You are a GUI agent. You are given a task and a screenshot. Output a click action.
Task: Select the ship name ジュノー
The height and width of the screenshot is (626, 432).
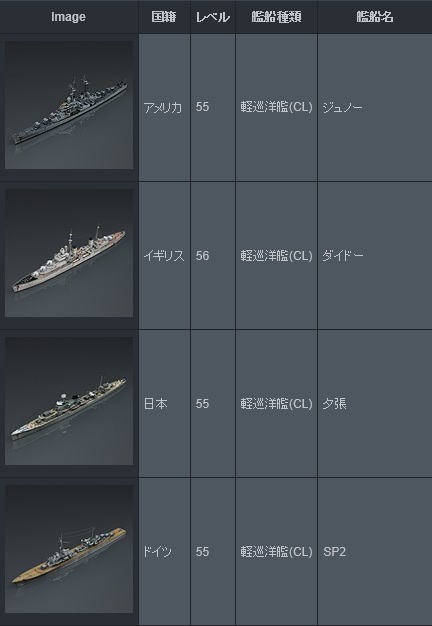(343, 107)
